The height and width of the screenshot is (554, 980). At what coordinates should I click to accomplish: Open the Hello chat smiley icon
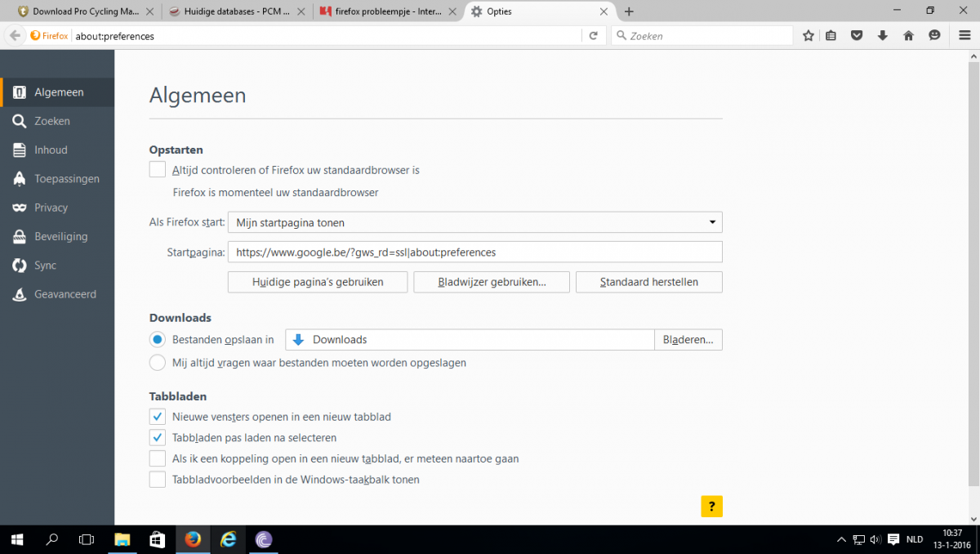pyautogui.click(x=934, y=36)
